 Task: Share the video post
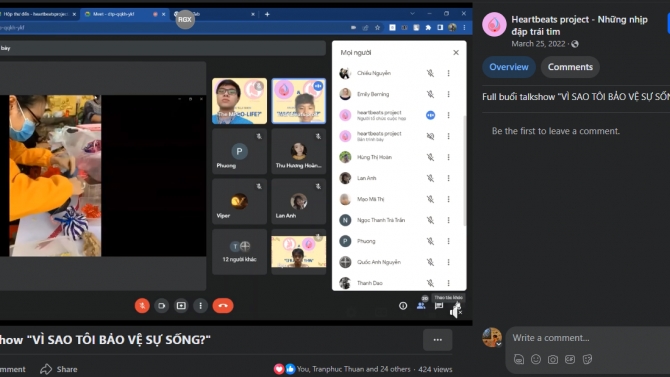[x=59, y=369]
